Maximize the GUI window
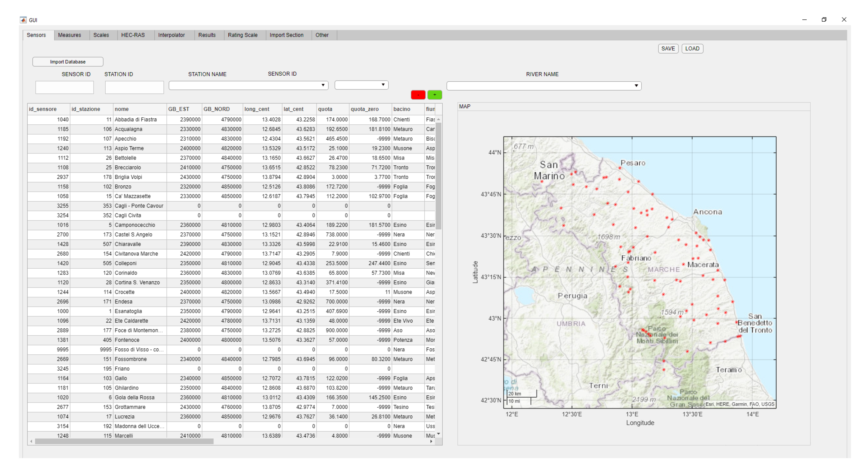The width and height of the screenshot is (868, 470). point(824,19)
